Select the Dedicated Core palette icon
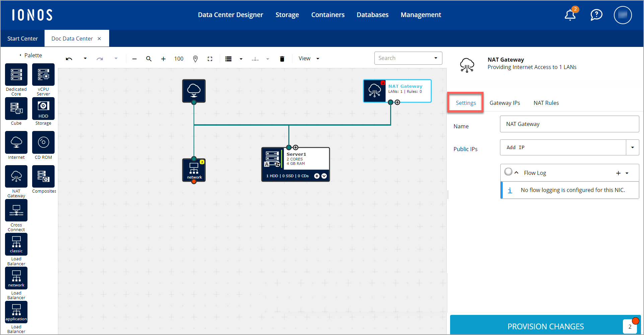644x335 pixels. click(x=16, y=75)
